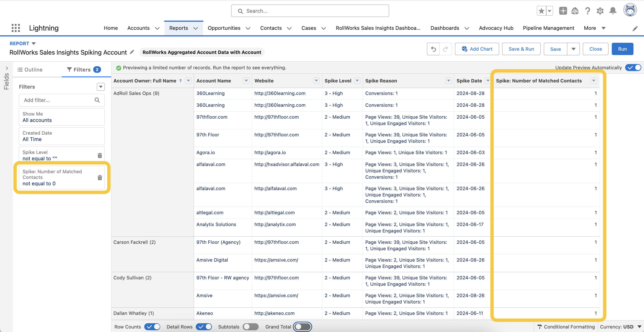This screenshot has height=332, width=644.
Task: Delete the Spike Level filter with trash icon
Action: pyautogui.click(x=100, y=155)
